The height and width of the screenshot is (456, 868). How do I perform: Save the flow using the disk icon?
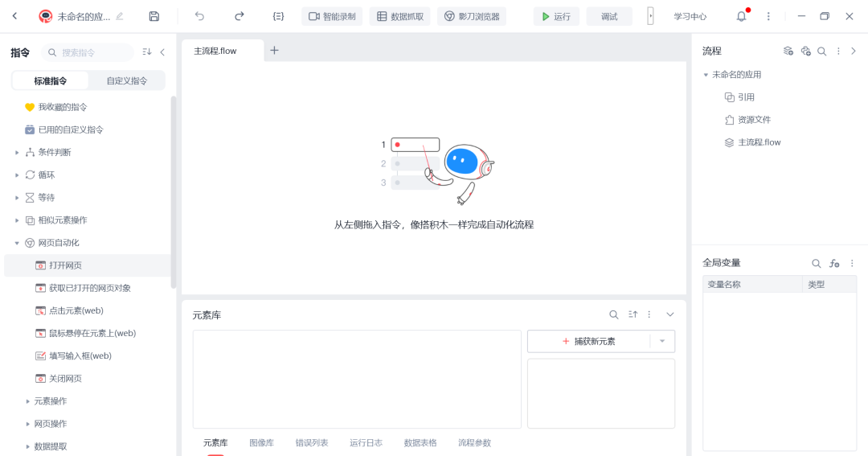tap(154, 16)
